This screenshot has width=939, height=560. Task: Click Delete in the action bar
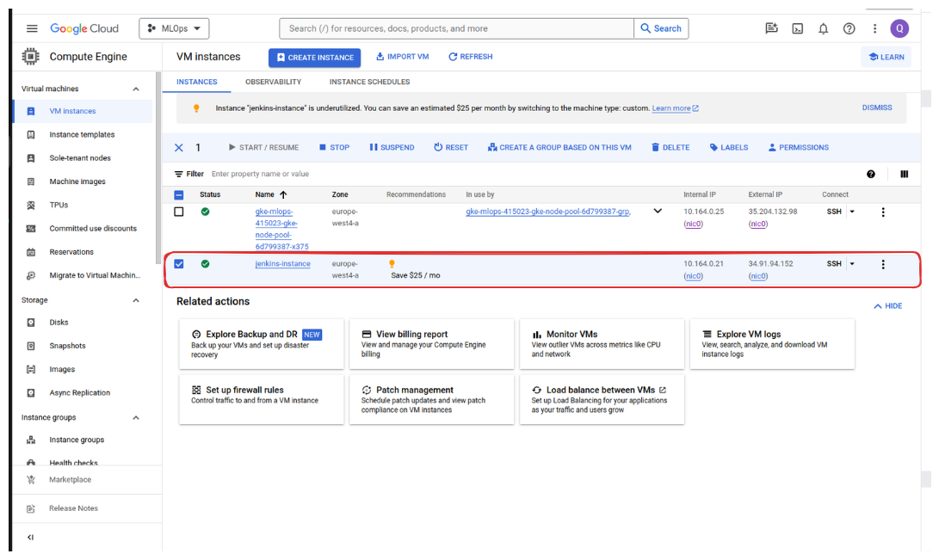(670, 148)
